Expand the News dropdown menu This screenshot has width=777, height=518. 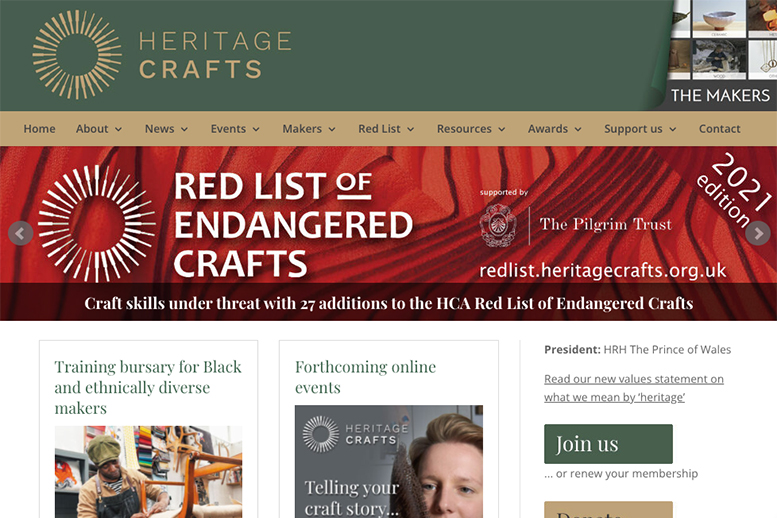point(166,129)
